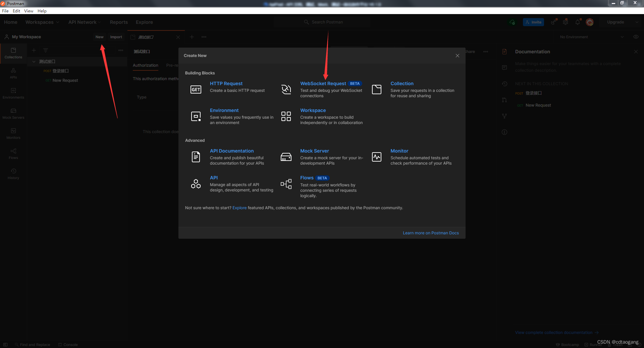Expand the Workspaces dropdown
Screen dimensions: 644x348
tap(42, 22)
